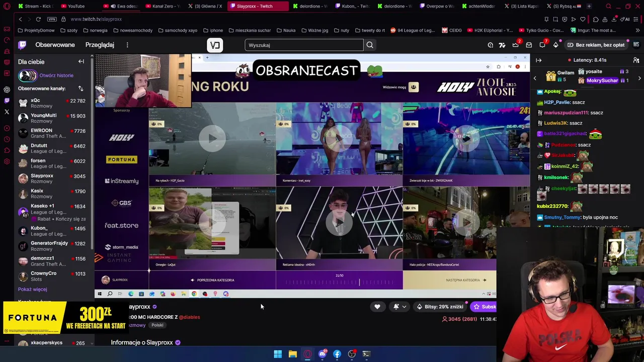Open Facebook from the taskbar
The image size is (644, 362).
[x=337, y=354]
